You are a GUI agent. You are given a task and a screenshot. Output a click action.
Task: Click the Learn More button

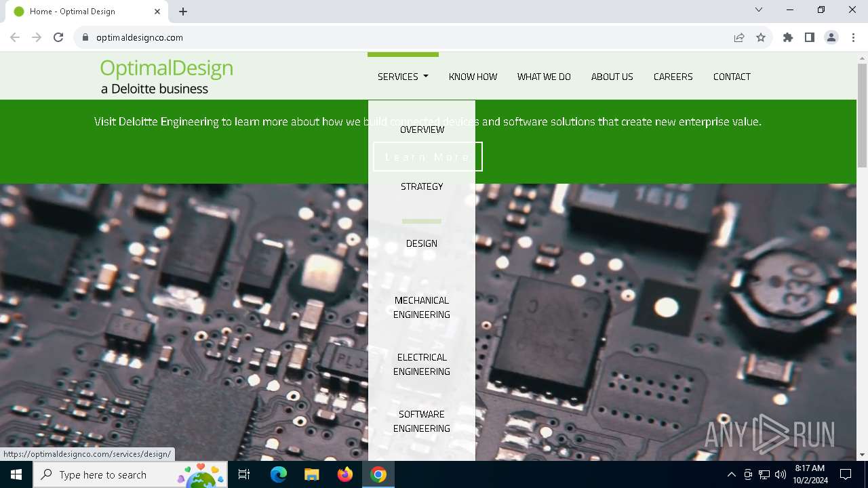(428, 157)
